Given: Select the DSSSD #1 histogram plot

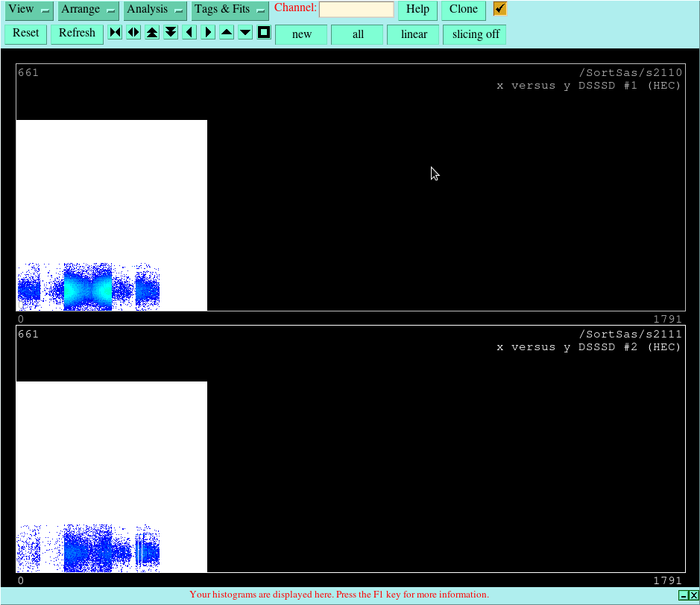Looking at the screenshot, I should click(x=350, y=188).
